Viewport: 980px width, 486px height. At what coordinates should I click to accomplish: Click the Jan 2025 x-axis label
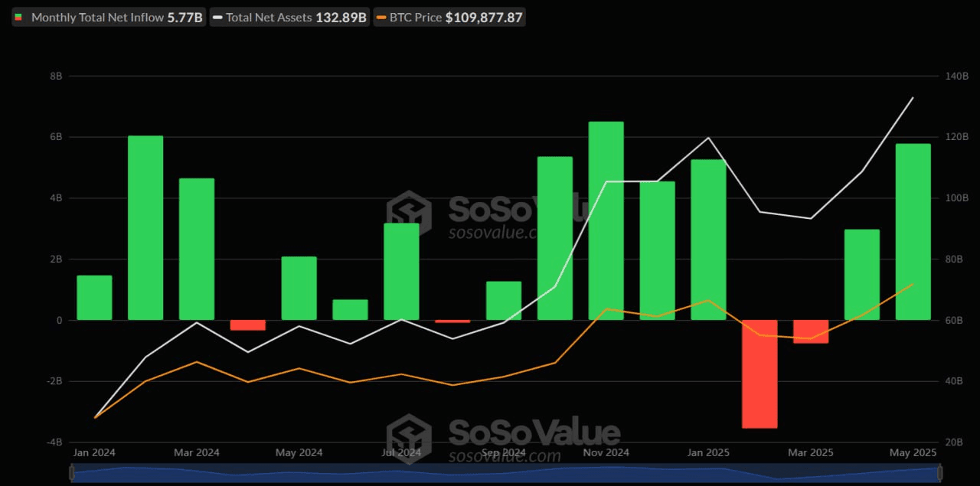click(708, 453)
